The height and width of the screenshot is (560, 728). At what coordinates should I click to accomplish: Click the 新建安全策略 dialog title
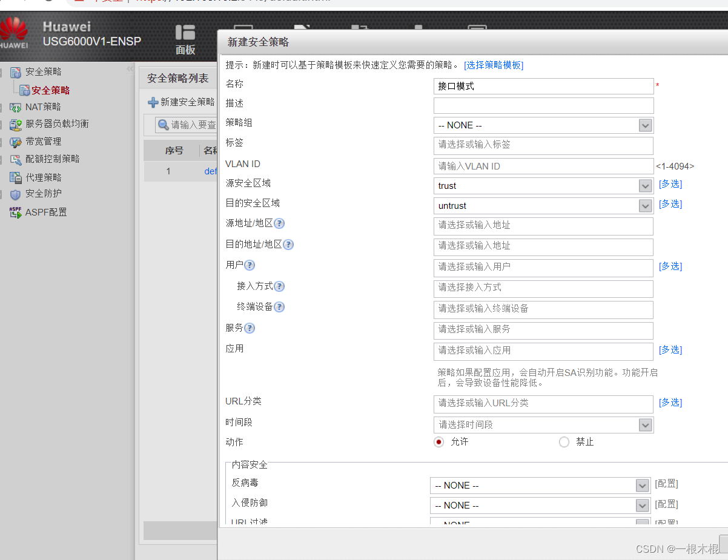point(258,42)
